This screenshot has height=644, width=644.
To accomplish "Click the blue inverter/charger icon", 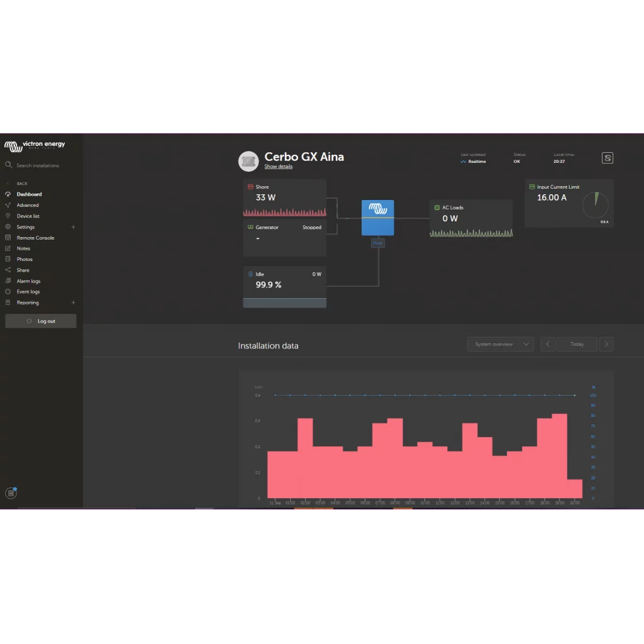I will 377,217.
